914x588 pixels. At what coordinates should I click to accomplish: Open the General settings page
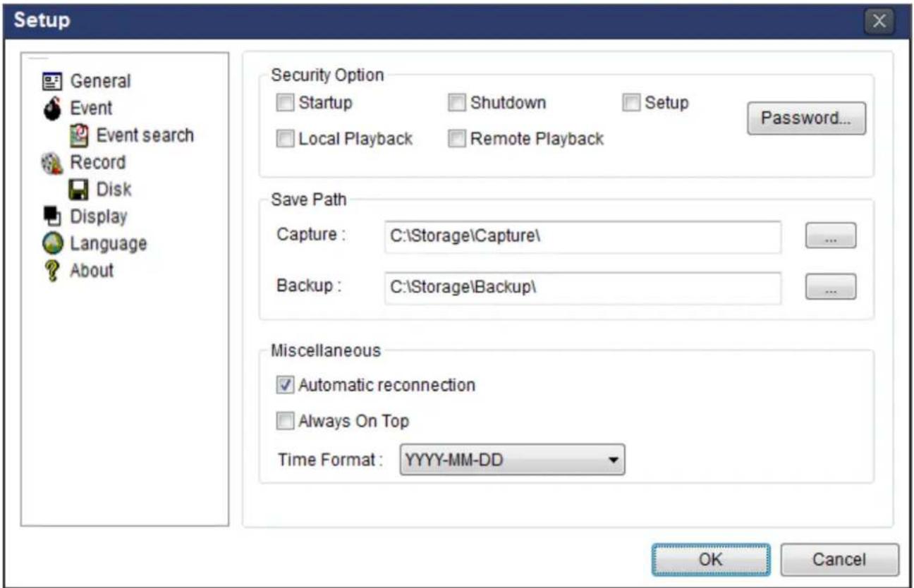click(x=100, y=82)
